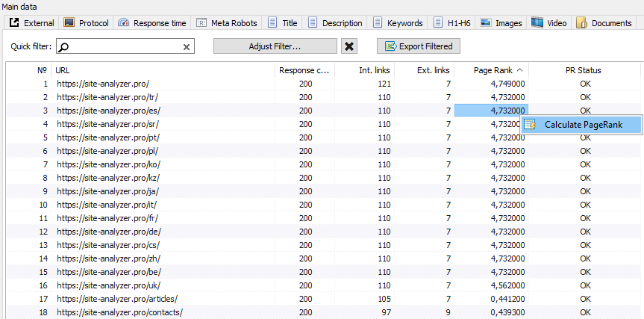644x319 pixels.
Task: Select the https://site-analyzer.pro/kz/ row
Action: click(323, 178)
